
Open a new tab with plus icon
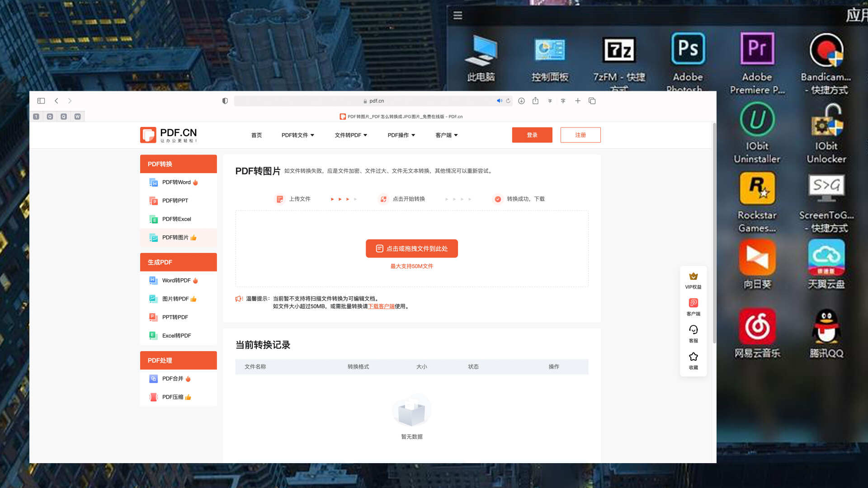click(578, 101)
